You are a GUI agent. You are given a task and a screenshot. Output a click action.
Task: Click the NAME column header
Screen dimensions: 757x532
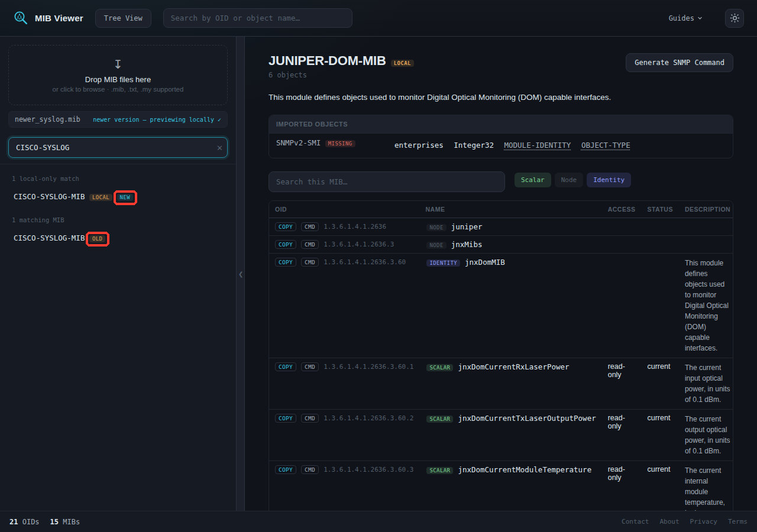435,209
